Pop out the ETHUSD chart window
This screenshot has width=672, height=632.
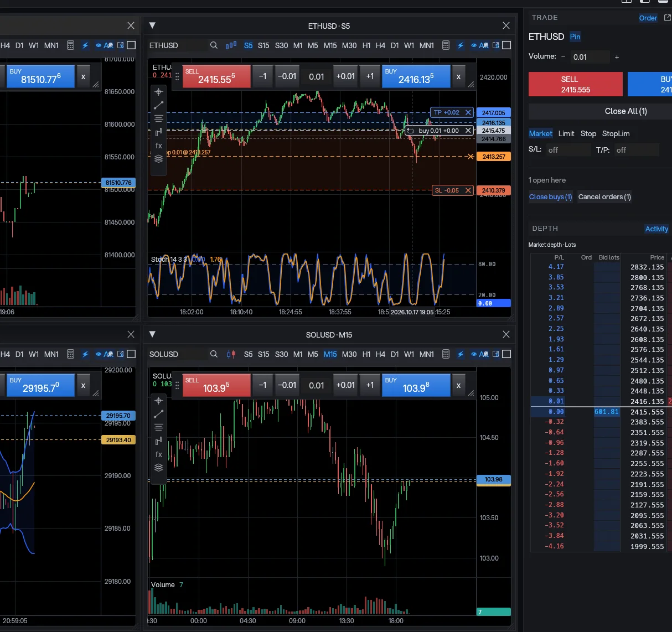point(495,45)
